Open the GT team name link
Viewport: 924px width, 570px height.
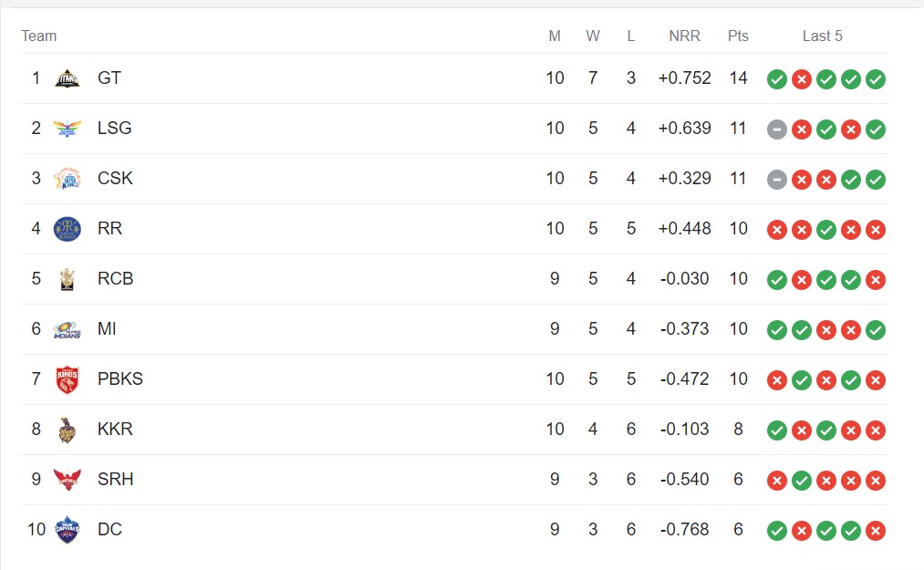(x=109, y=78)
